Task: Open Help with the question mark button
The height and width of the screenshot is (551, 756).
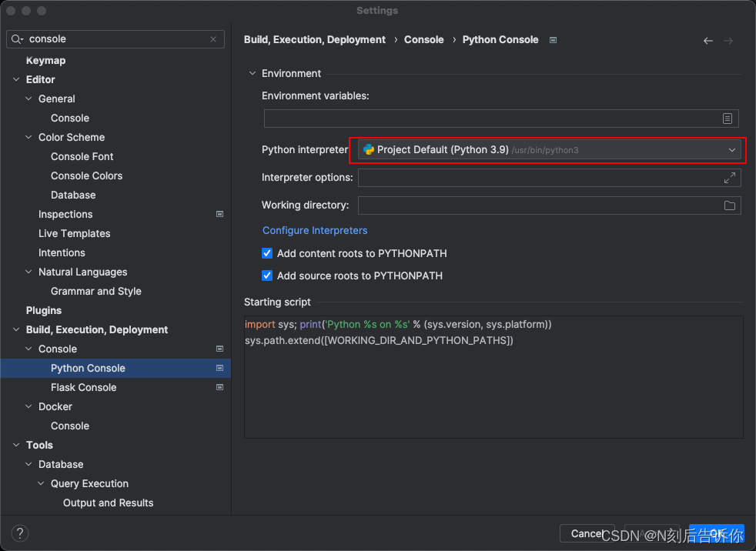Action: click(x=20, y=533)
